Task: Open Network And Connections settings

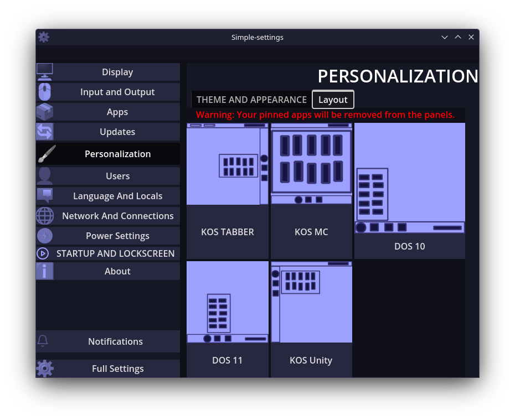Action: (x=108, y=216)
